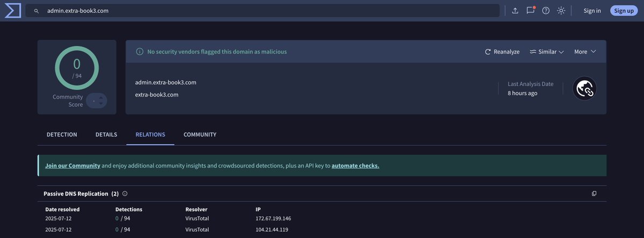Click VirusTotal resolver in the 104.21.44.119 row
This screenshot has height=238, width=644.
pos(197,229)
